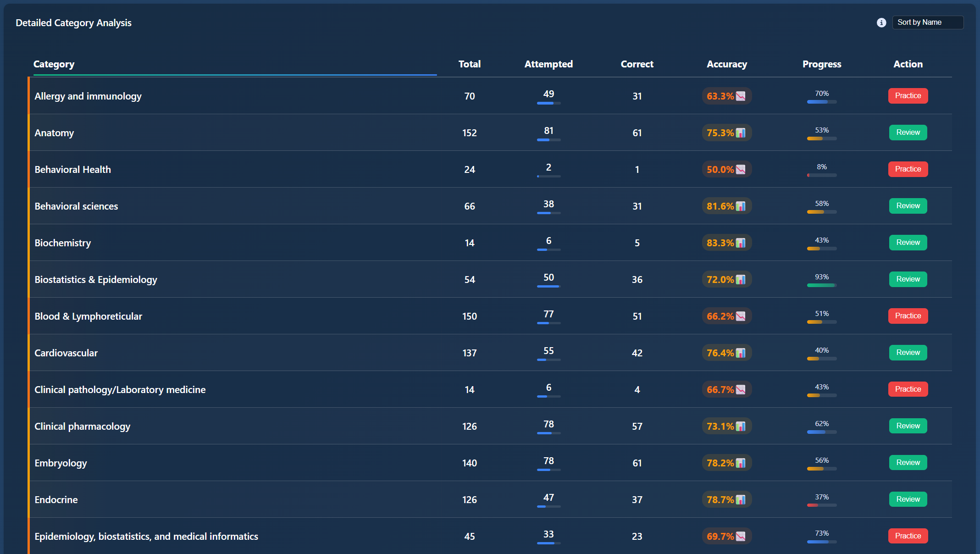Click the chart icon beside Cardiovascular 76.4% accuracy
980x554 pixels.
(x=741, y=353)
